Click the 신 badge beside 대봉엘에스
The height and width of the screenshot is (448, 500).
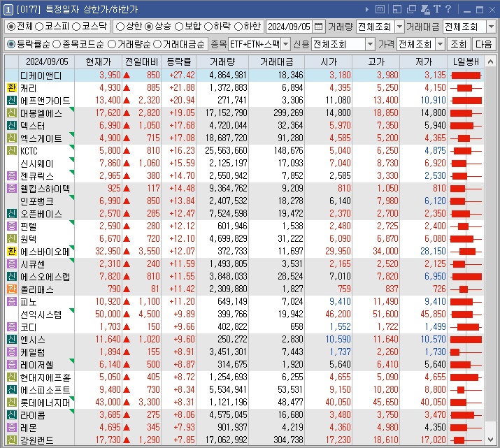(11, 113)
